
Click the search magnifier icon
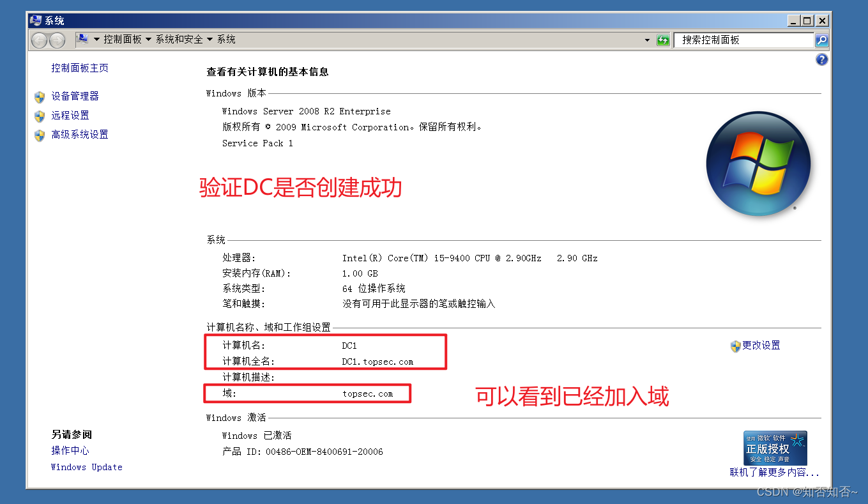click(x=822, y=40)
